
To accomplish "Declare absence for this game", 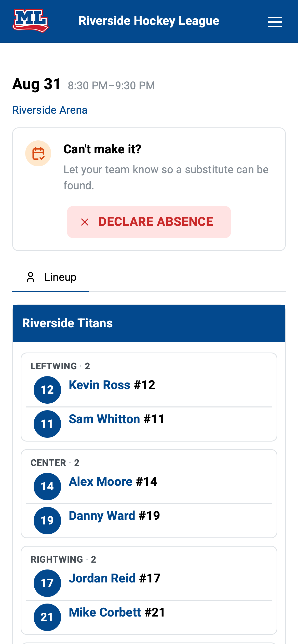I will click(x=149, y=222).
